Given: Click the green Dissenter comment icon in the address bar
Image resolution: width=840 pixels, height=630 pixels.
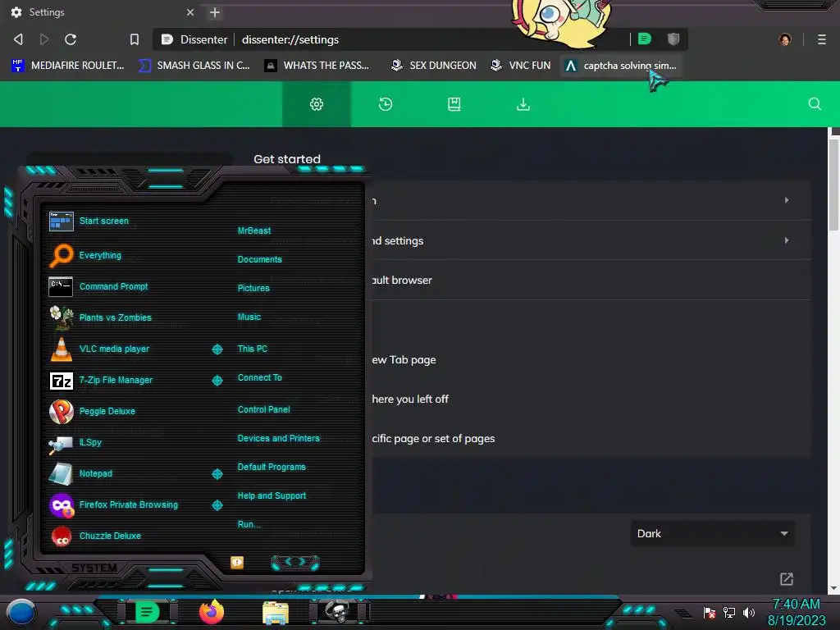Looking at the screenshot, I should [x=645, y=39].
